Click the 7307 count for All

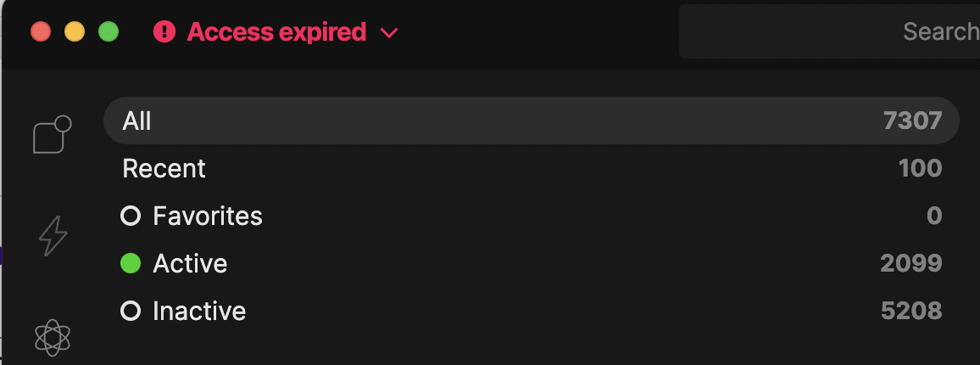[912, 121]
